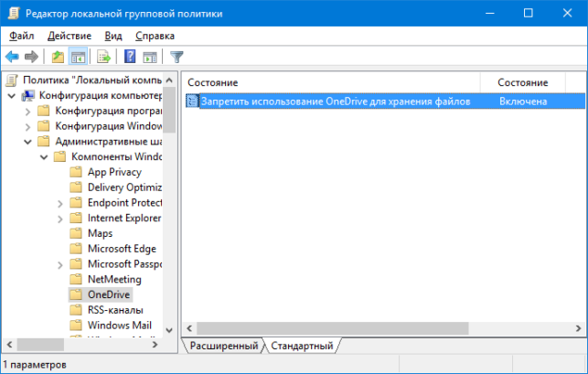The height and width of the screenshot is (374, 588).
Task: Click the tree pane vertical scrollbar thumb
Action: [x=169, y=111]
